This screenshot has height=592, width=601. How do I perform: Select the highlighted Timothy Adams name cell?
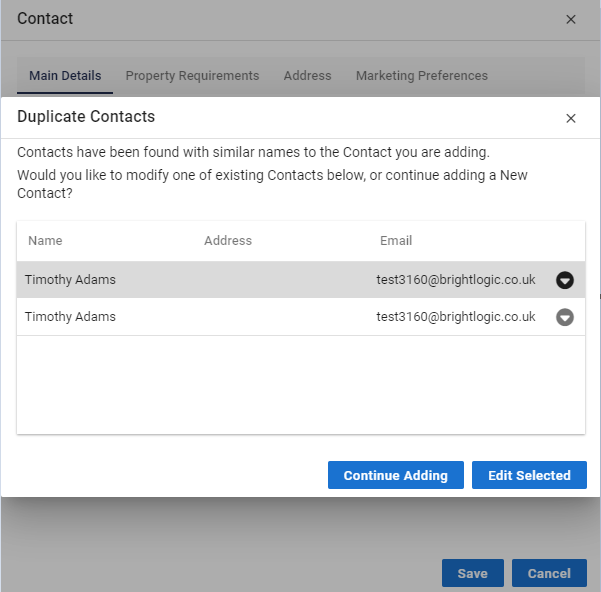coord(70,280)
